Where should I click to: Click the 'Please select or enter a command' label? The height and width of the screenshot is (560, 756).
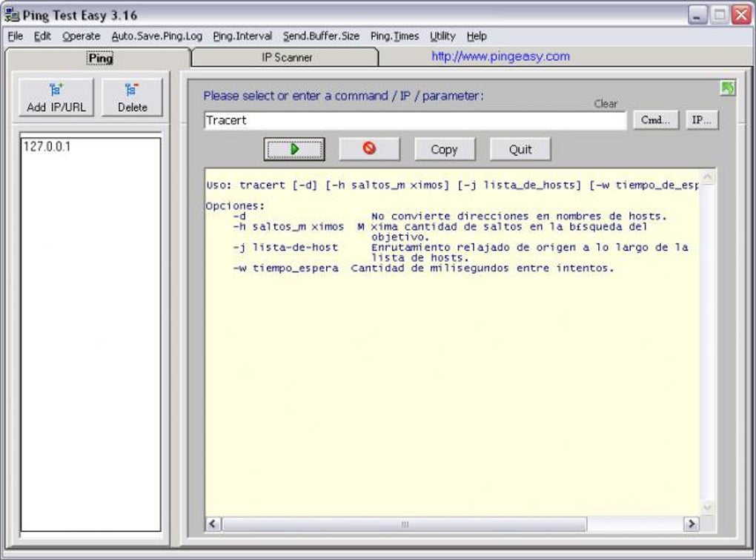click(343, 96)
